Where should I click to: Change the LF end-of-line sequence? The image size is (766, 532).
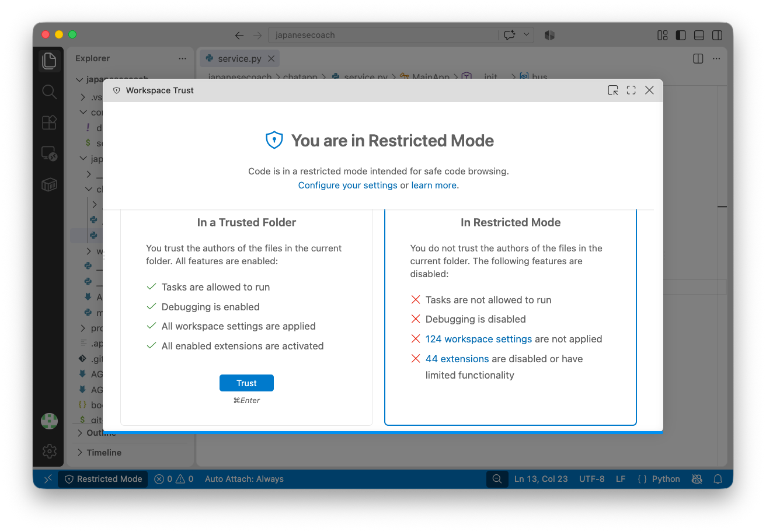coord(621,479)
